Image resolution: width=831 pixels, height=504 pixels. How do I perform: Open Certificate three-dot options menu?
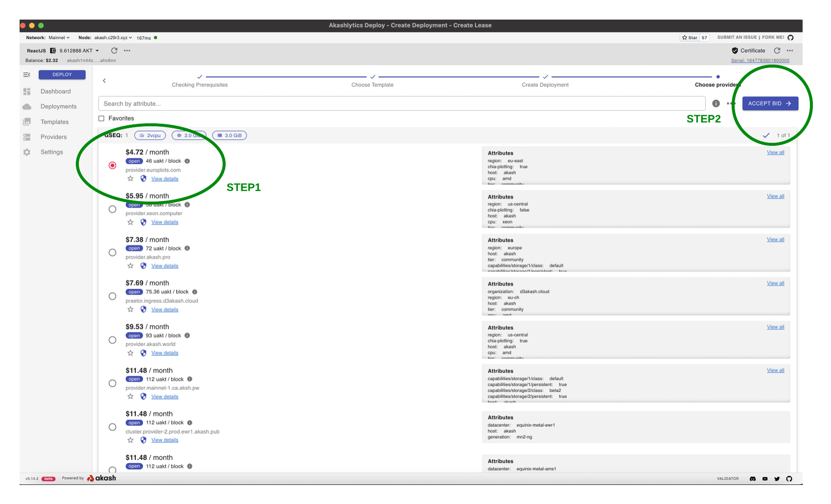790,50
